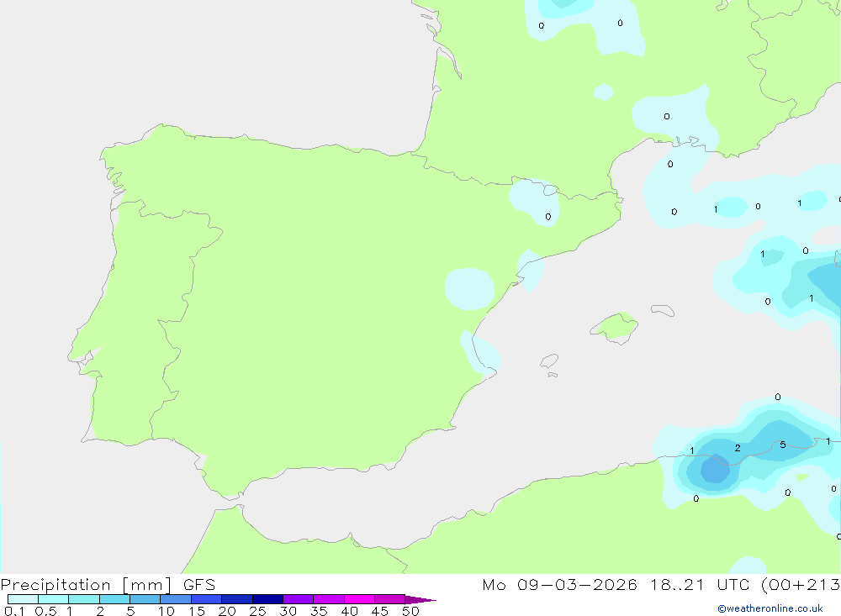841x616 pixels.
Task: Click the legend scale label '0.5'
Action: [45, 611]
